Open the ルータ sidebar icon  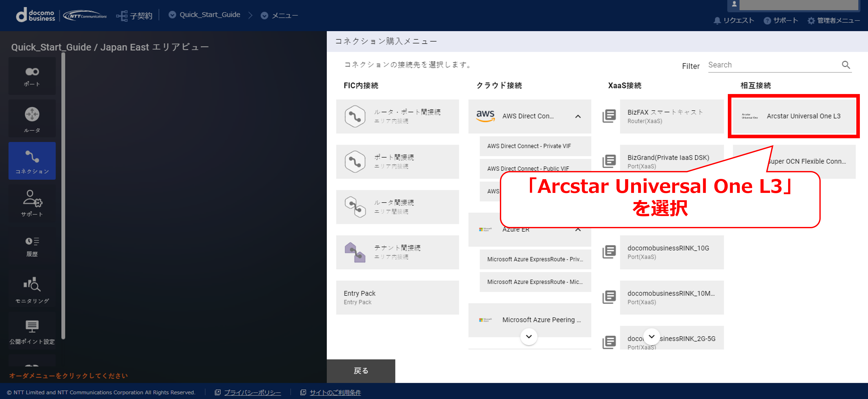coord(32,118)
